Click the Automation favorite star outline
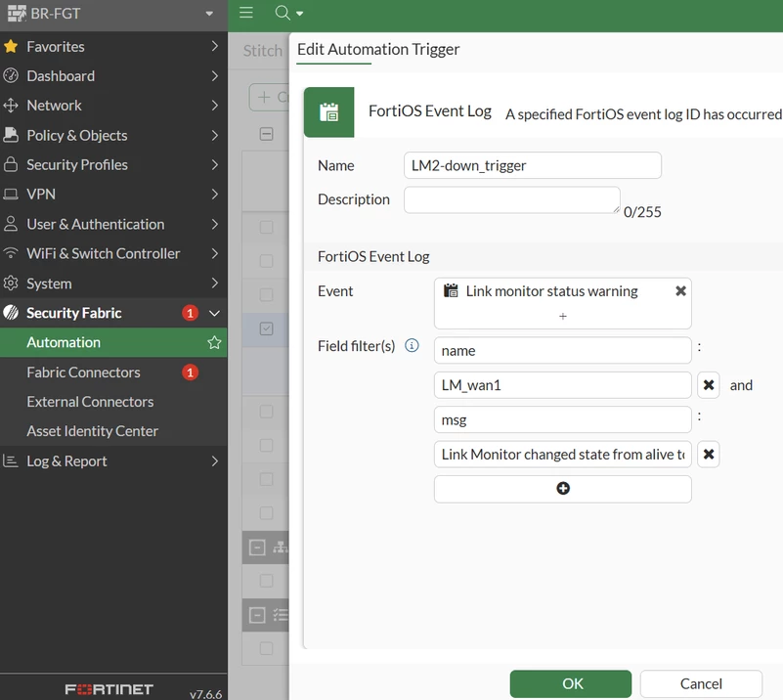This screenshot has height=700, width=783. pos(214,342)
